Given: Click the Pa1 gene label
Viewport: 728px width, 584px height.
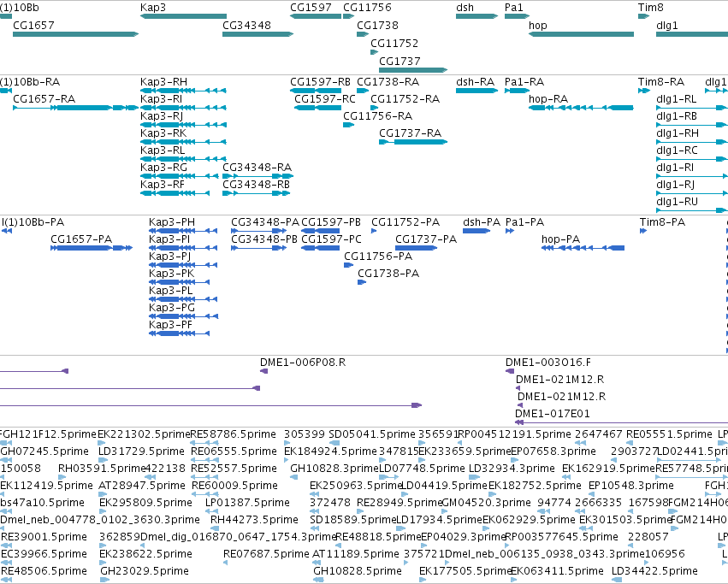Looking at the screenshot, I should tap(513, 8).
